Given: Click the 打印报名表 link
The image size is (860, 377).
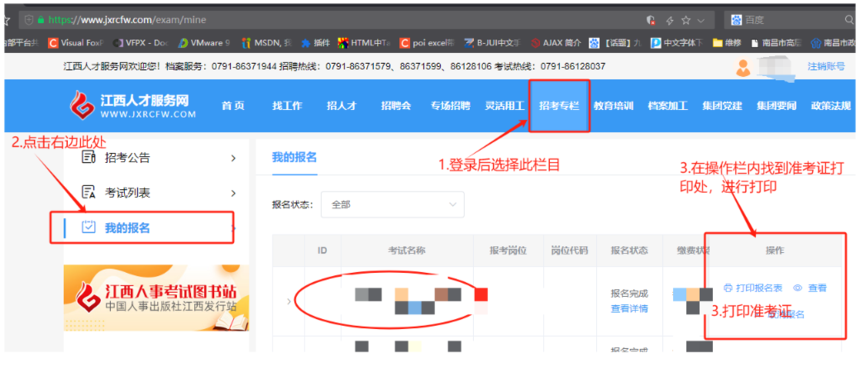Looking at the screenshot, I should coord(759,288).
